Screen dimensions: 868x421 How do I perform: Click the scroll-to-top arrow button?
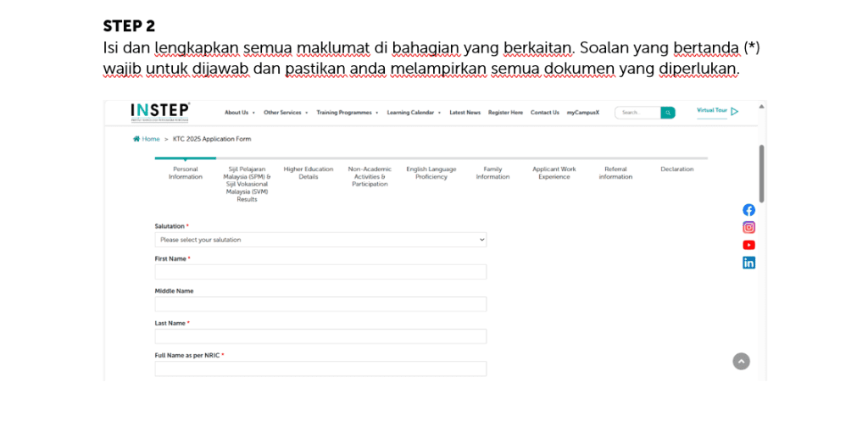click(x=741, y=362)
